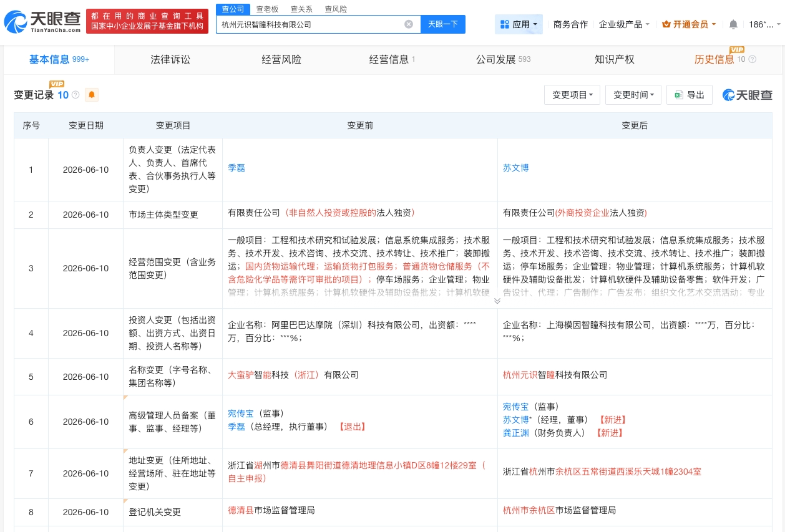Click the 变更日期 column header

[85, 125]
